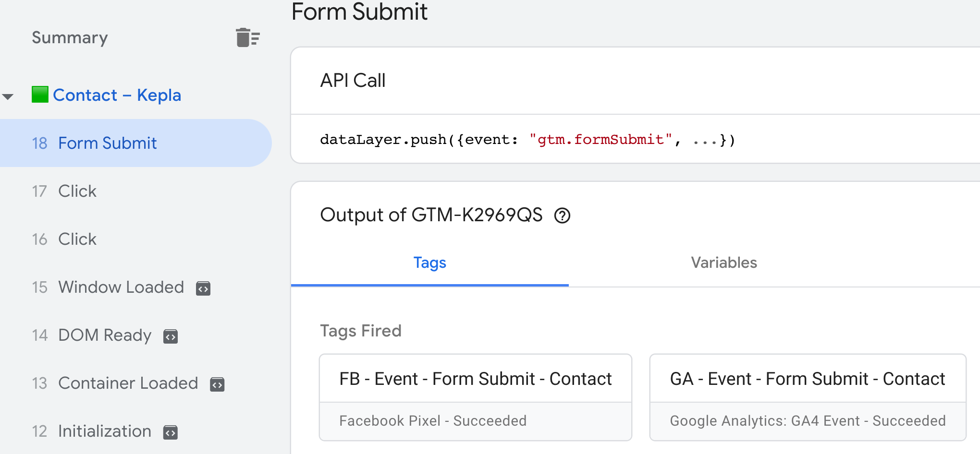Select the Tags tab

coord(429,263)
